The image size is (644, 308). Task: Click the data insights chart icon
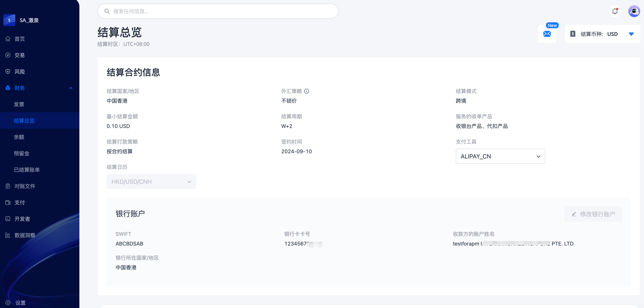(x=8, y=235)
